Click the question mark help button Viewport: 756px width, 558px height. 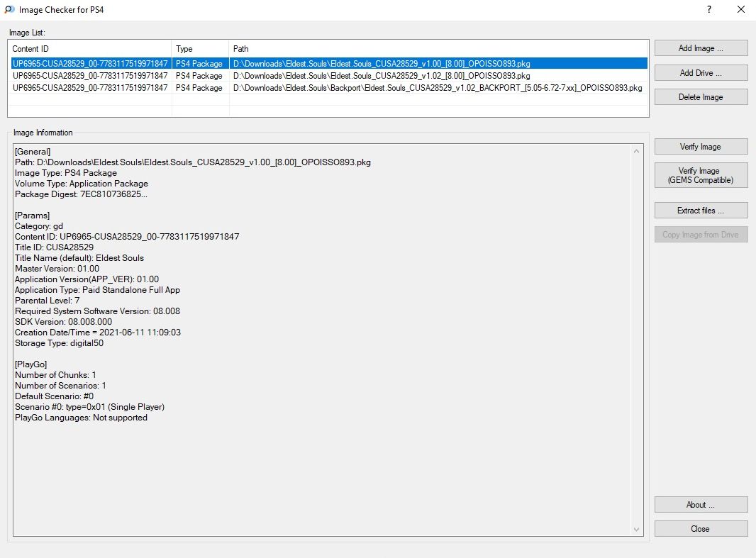[708, 10]
